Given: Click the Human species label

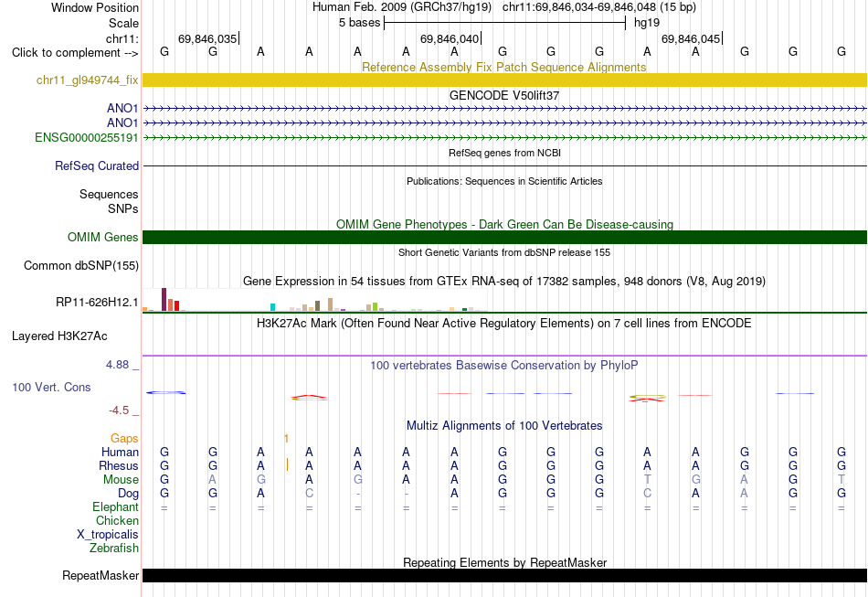Looking at the screenshot, I should click(x=120, y=452).
